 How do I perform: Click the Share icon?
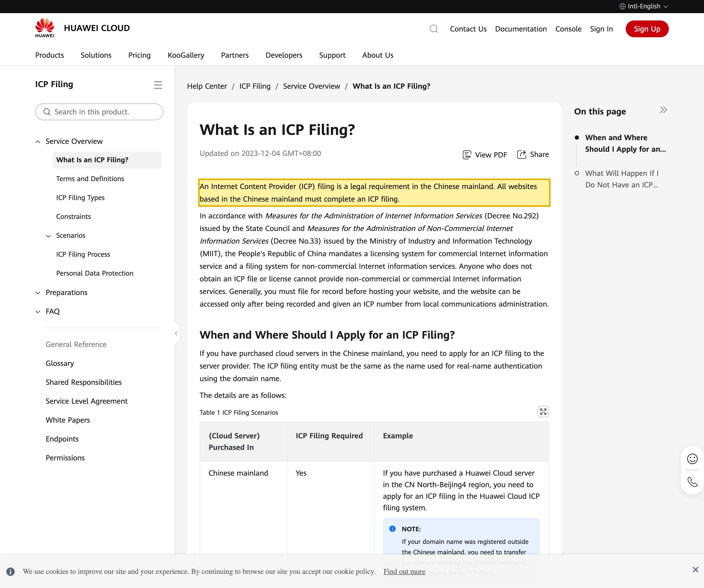click(522, 154)
